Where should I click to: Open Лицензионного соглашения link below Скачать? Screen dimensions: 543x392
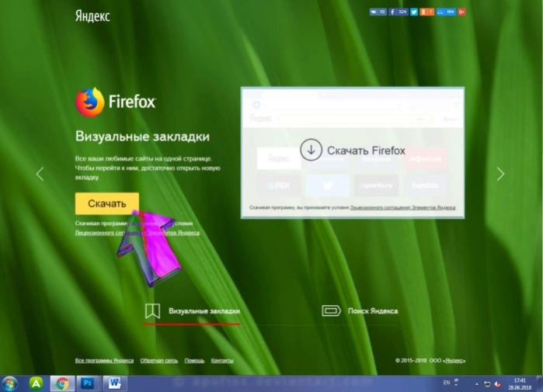(137, 233)
